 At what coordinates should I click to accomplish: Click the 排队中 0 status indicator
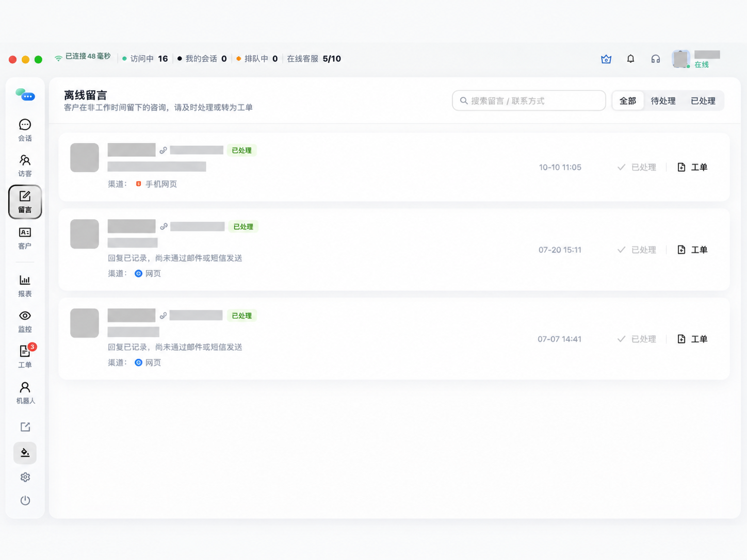pos(257,59)
